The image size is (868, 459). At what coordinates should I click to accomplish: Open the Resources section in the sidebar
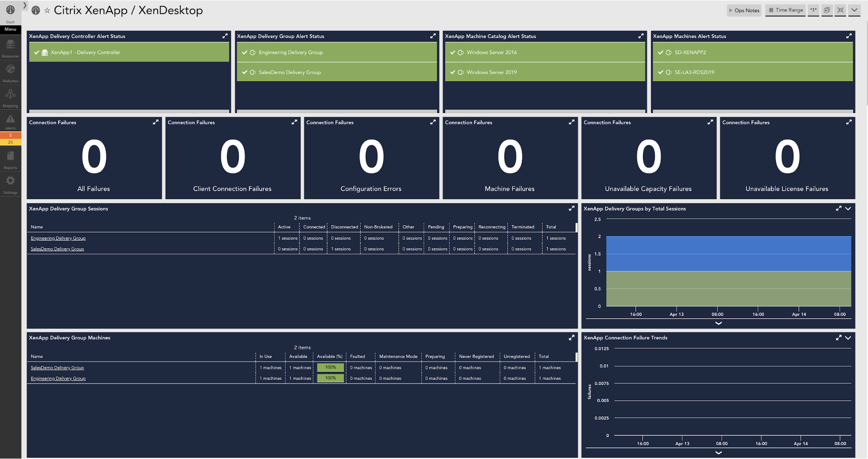(x=10, y=48)
